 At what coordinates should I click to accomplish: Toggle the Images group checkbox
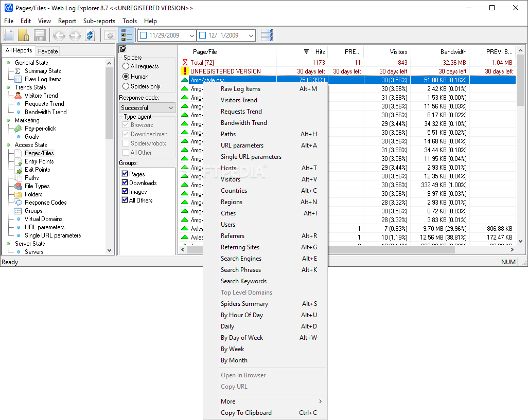[x=125, y=191]
